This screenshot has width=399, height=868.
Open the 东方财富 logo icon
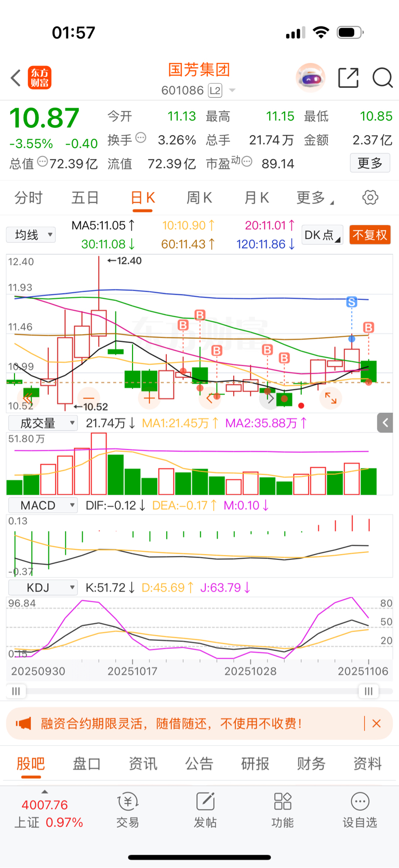(x=39, y=78)
